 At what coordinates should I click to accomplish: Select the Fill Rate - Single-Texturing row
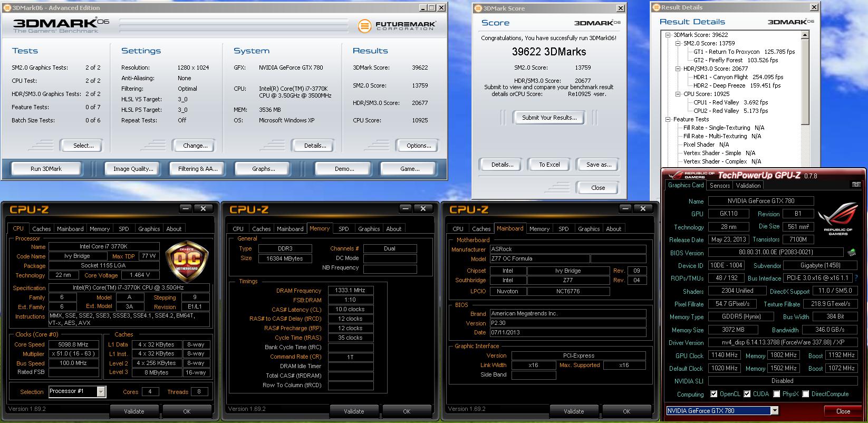pyautogui.click(x=724, y=128)
